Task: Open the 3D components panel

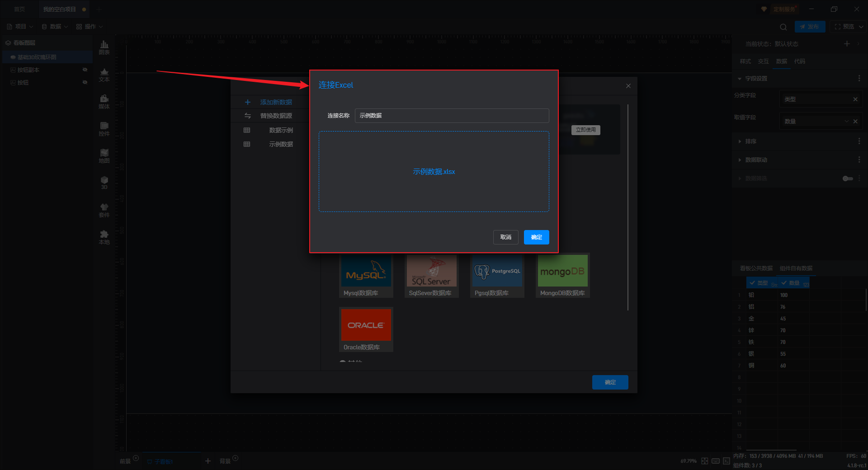Action: pyautogui.click(x=104, y=183)
